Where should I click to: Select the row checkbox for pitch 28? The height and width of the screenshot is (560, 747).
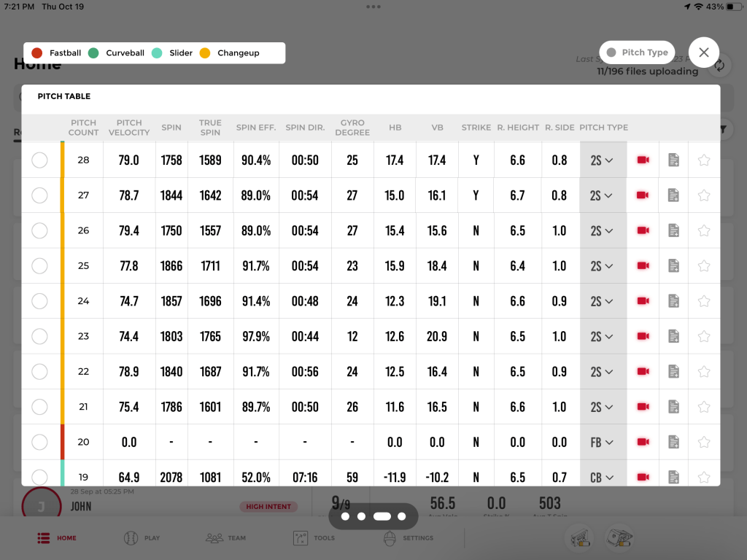(x=40, y=160)
